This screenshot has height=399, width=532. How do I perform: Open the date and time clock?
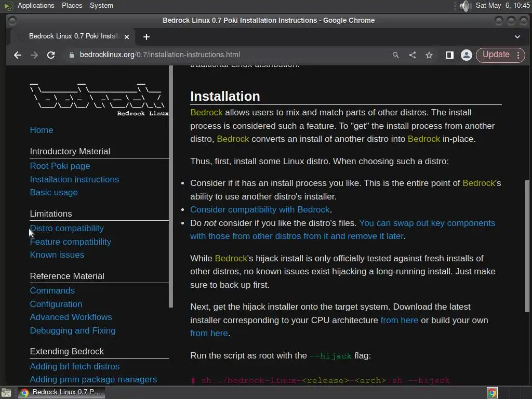click(x=502, y=5)
